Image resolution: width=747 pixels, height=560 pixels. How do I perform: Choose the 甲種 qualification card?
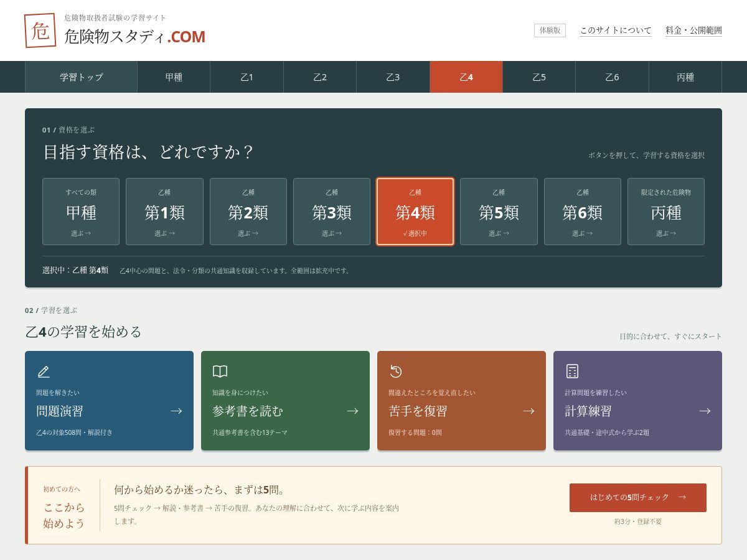tap(81, 212)
